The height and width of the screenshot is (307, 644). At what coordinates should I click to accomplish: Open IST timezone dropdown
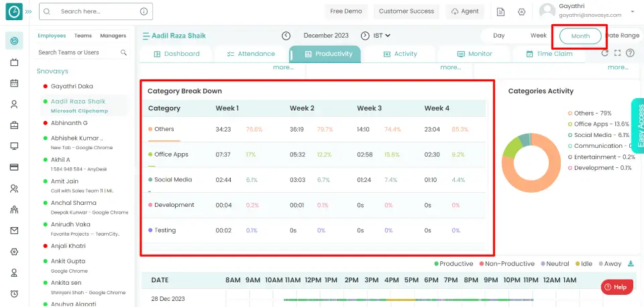click(x=382, y=36)
